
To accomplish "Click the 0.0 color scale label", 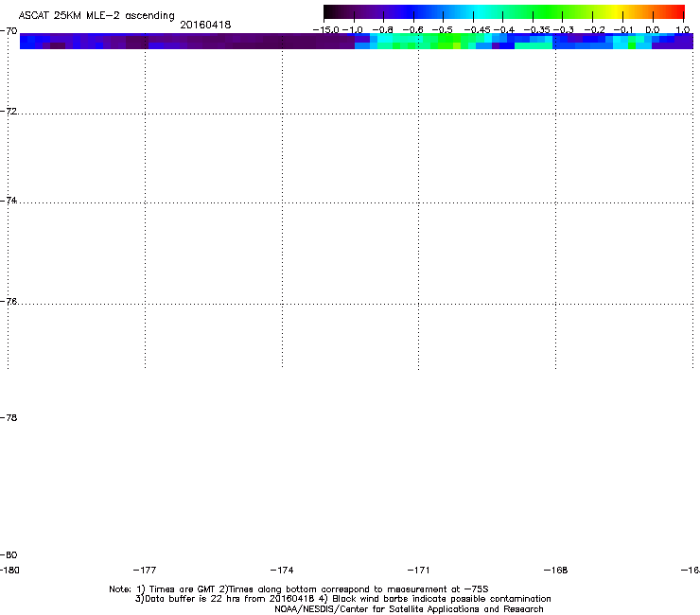I will (x=653, y=30).
